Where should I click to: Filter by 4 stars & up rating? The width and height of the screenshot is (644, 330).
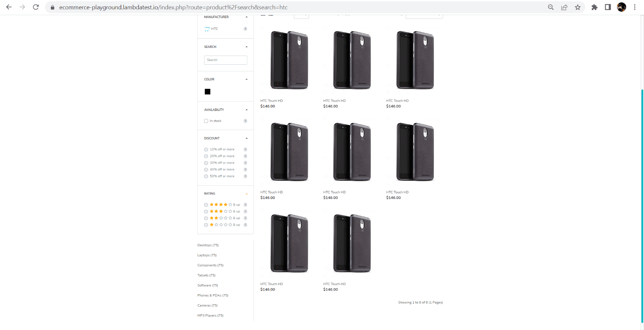(x=206, y=205)
